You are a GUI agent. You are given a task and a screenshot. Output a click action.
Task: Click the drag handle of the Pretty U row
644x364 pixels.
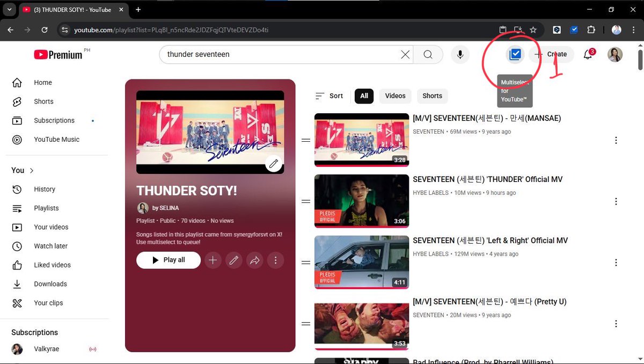[x=306, y=324]
